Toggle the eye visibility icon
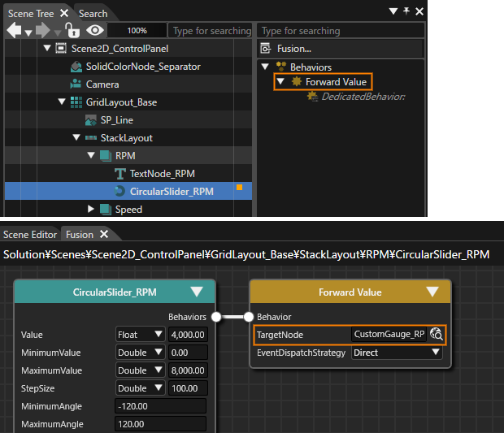Viewport: 504px width, 433px height. point(95,31)
